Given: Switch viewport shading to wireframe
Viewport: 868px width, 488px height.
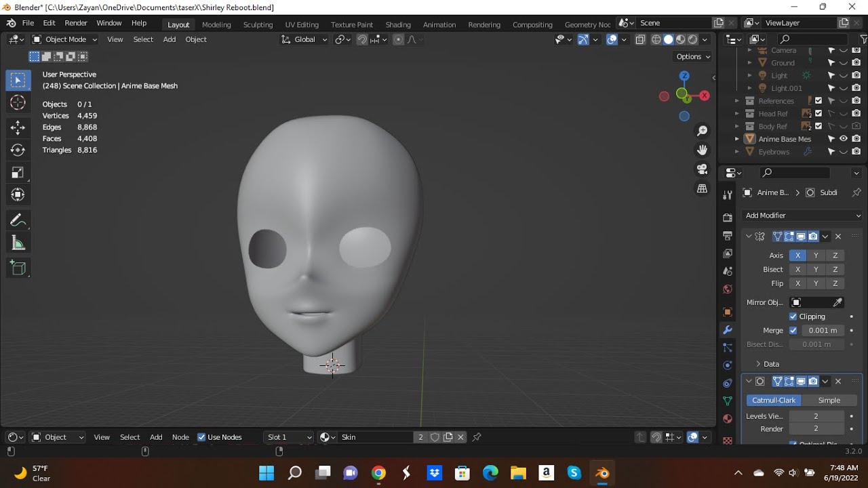Looking at the screenshot, I should [656, 39].
